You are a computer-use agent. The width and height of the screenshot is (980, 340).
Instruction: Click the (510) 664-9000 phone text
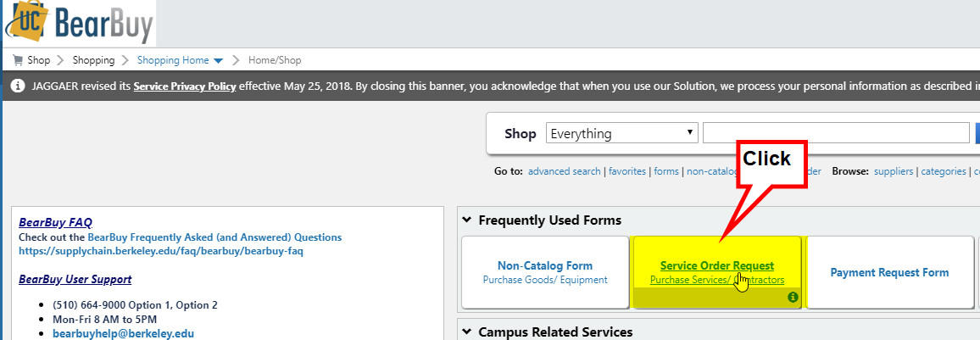click(135, 305)
